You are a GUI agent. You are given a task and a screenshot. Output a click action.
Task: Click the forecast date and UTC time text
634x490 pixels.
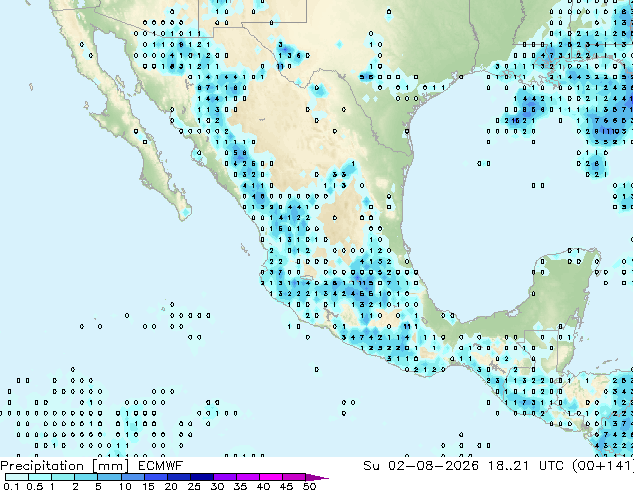(x=498, y=466)
